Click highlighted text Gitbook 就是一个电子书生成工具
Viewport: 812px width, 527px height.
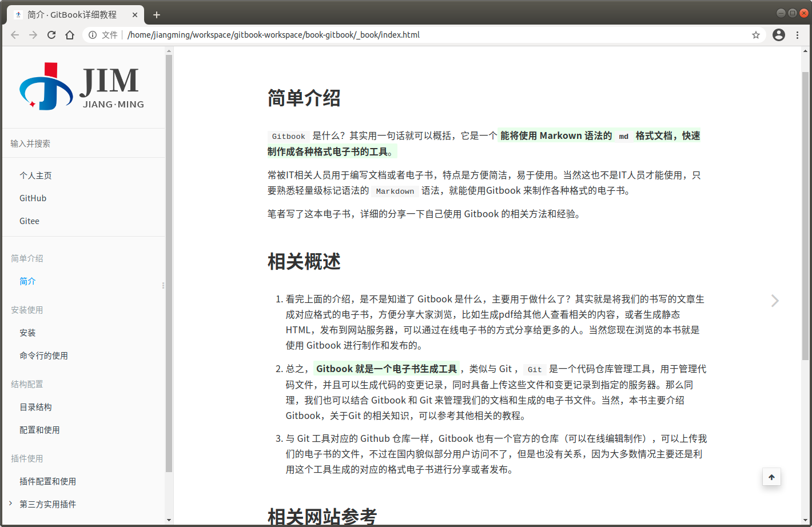(387, 369)
